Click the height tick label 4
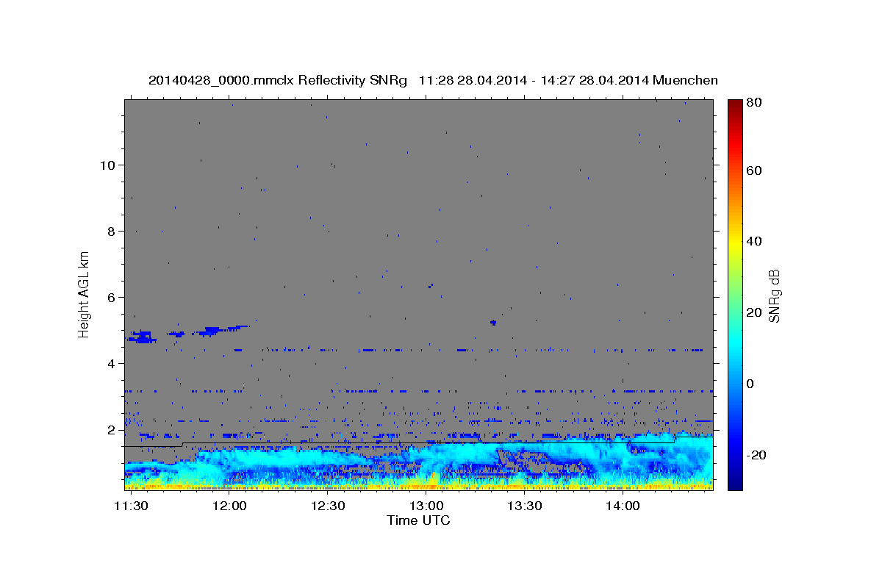This screenshot has width=882, height=588. (112, 364)
